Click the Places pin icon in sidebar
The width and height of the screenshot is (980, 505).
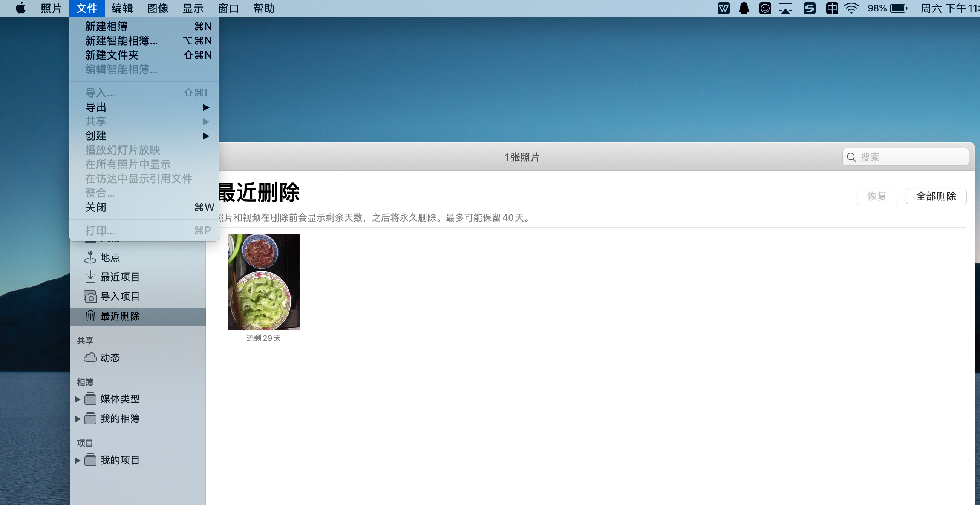point(90,257)
